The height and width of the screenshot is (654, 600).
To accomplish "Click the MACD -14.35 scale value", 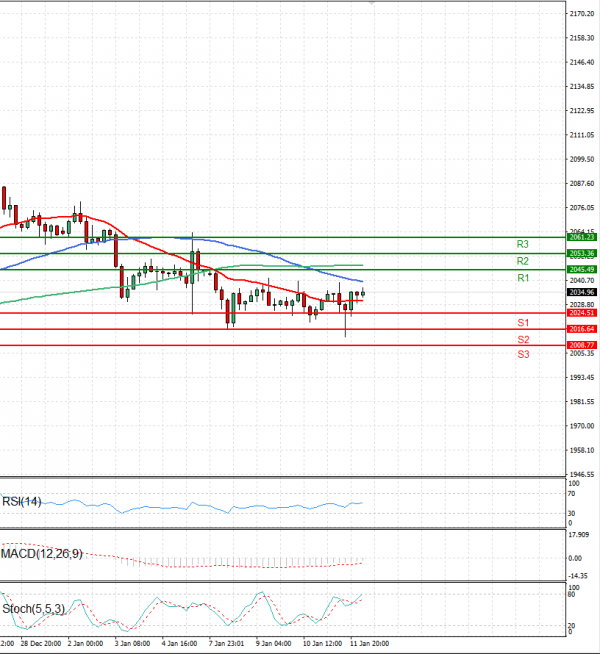I will coord(578,576).
